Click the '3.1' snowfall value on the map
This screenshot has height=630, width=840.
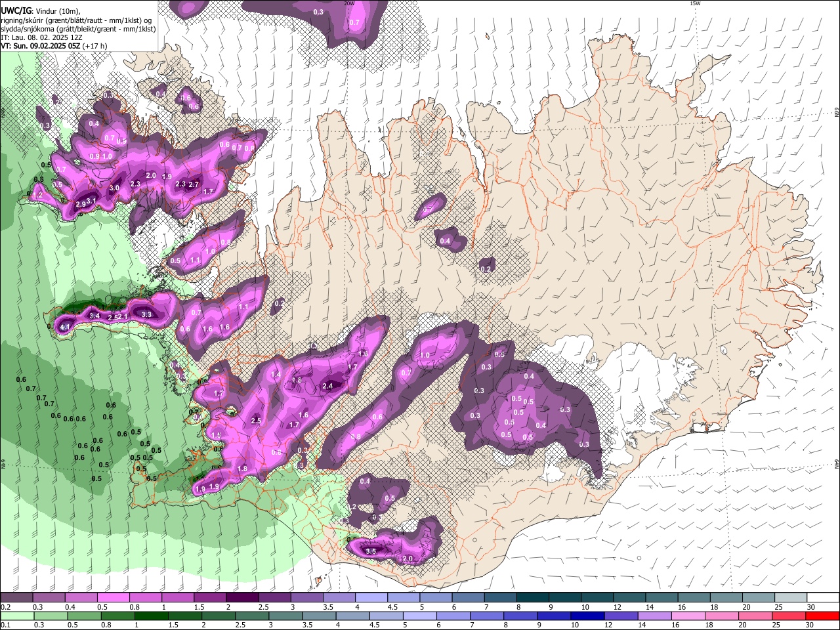click(x=92, y=201)
